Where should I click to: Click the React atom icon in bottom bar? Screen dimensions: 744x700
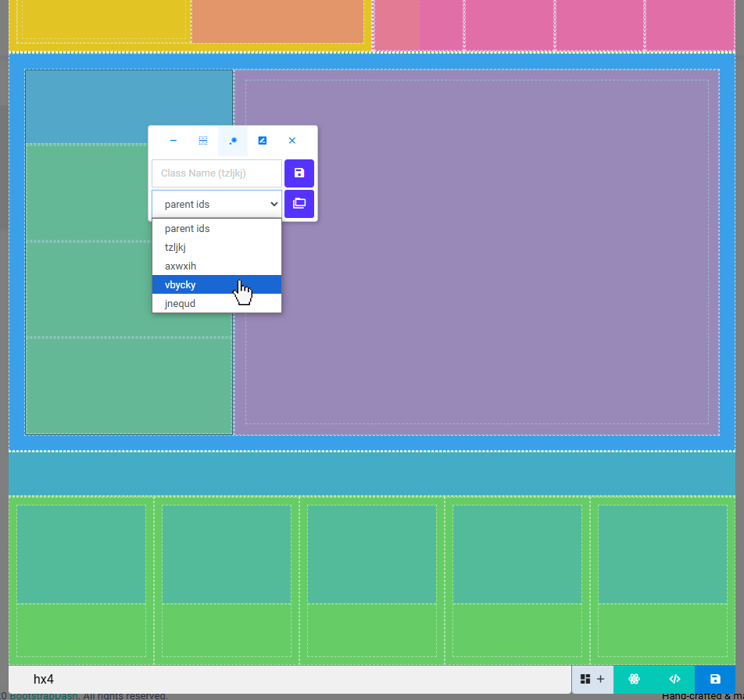(634, 679)
